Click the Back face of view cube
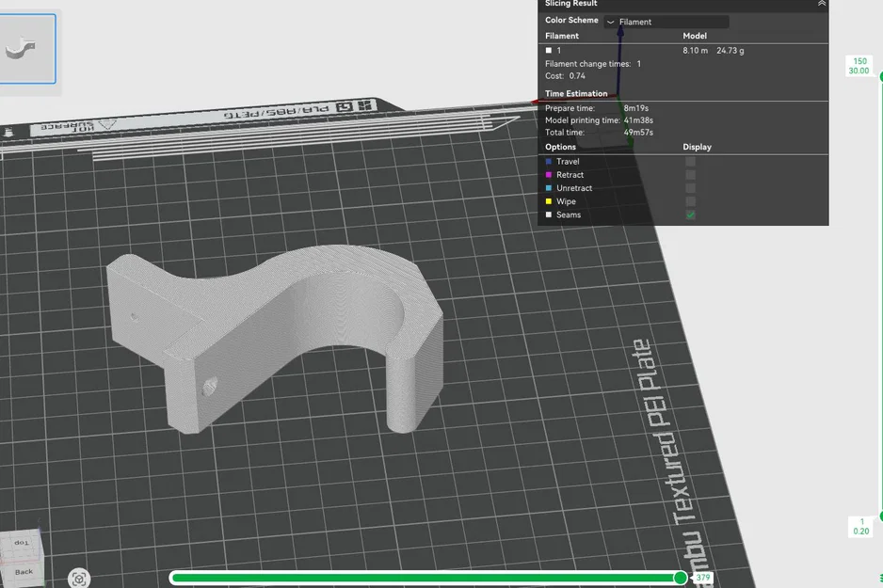The image size is (883, 588). pos(24,572)
